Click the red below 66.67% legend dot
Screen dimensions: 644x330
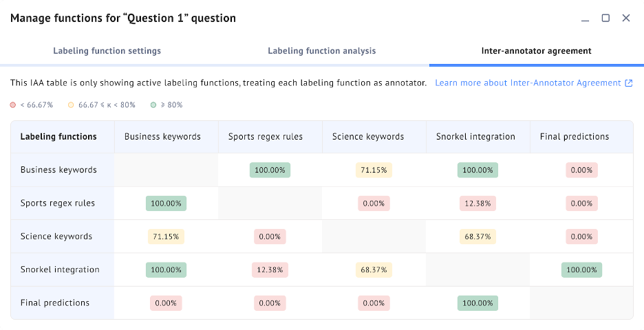point(13,105)
